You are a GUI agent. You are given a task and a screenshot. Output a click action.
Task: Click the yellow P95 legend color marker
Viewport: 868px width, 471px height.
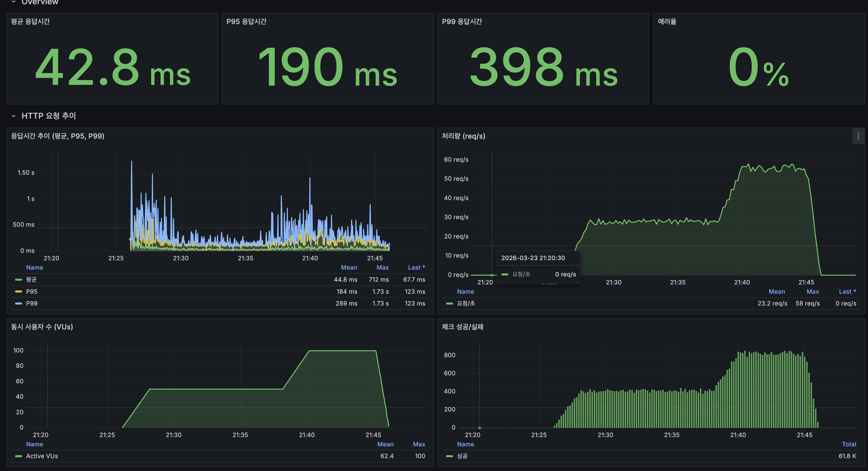(x=19, y=291)
